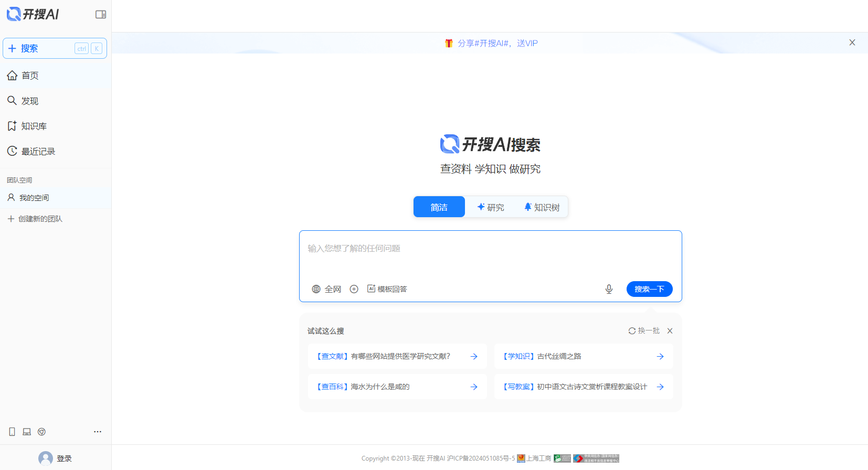Click the 违法和不良信息举报中心 footer badge
The height and width of the screenshot is (470, 868).
click(x=596, y=458)
